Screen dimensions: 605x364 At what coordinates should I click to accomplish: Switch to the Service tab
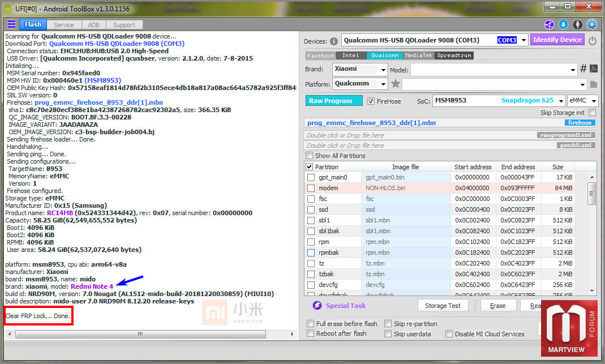[63, 25]
